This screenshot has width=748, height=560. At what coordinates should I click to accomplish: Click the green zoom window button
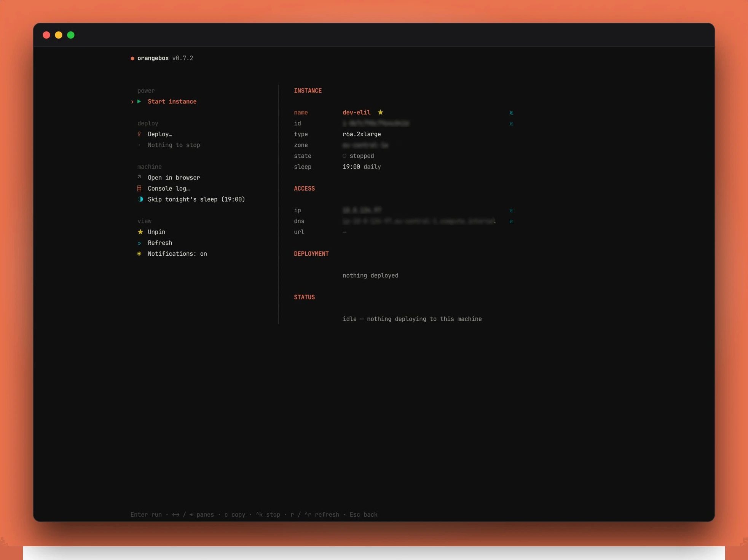pyautogui.click(x=71, y=35)
